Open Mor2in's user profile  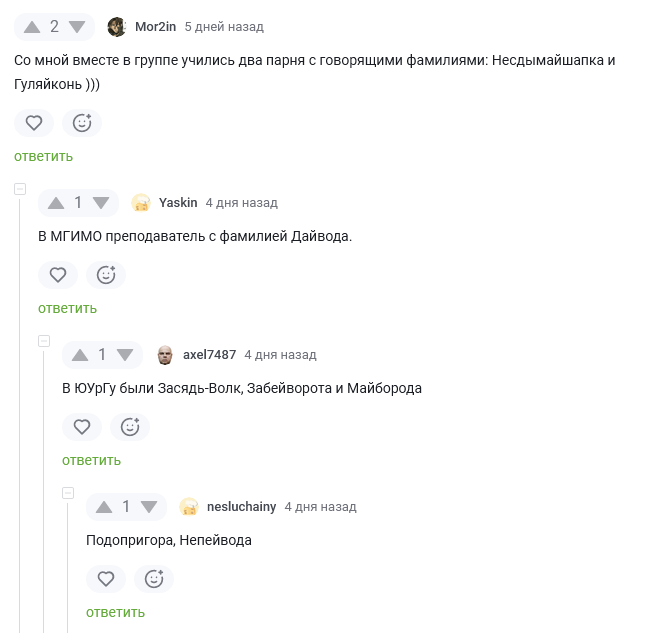(155, 27)
